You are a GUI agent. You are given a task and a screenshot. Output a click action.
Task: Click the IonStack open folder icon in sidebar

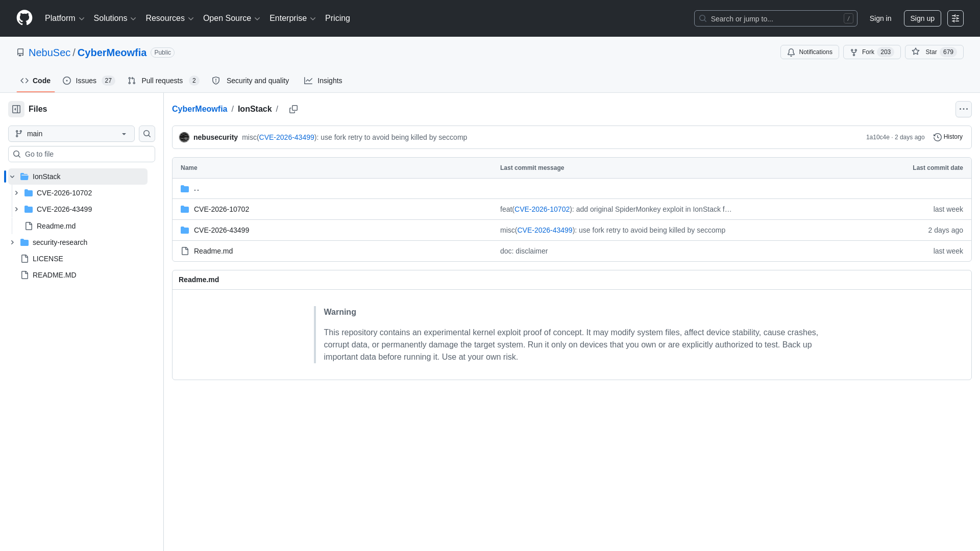click(24, 177)
